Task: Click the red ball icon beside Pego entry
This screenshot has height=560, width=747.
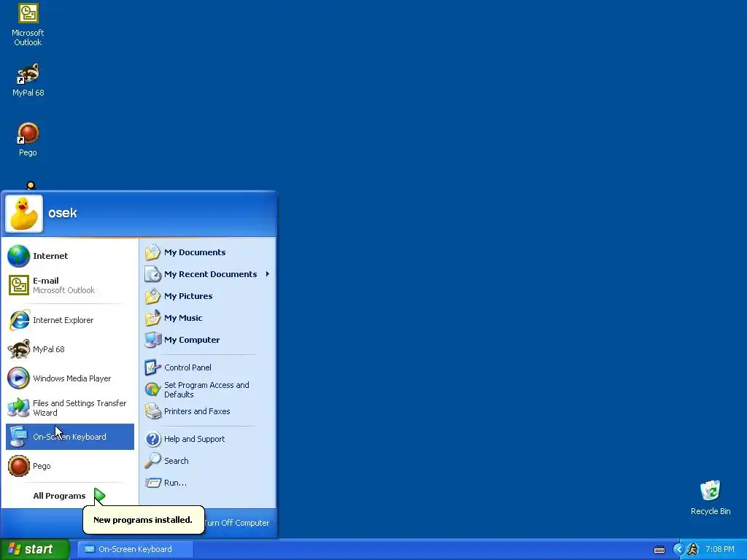Action: click(x=18, y=466)
